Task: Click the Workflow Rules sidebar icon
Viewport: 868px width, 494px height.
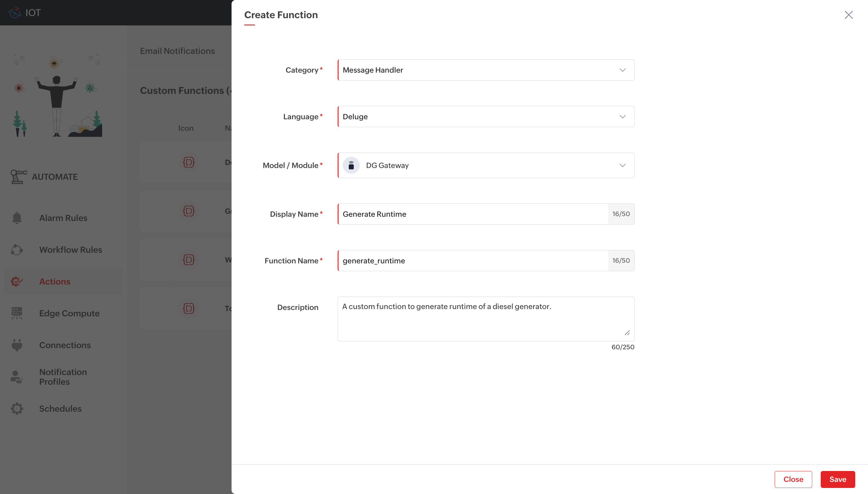Action: [17, 250]
